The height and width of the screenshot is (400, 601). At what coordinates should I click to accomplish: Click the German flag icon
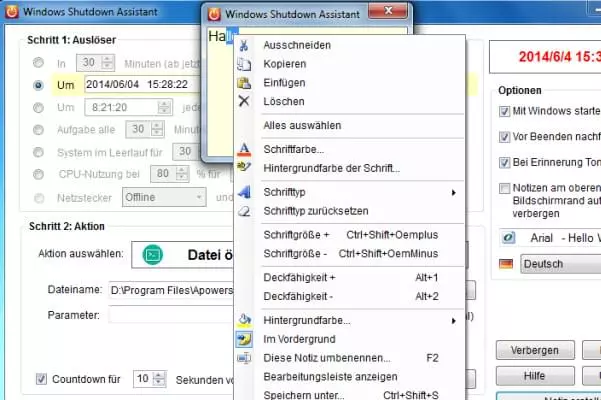point(506,264)
